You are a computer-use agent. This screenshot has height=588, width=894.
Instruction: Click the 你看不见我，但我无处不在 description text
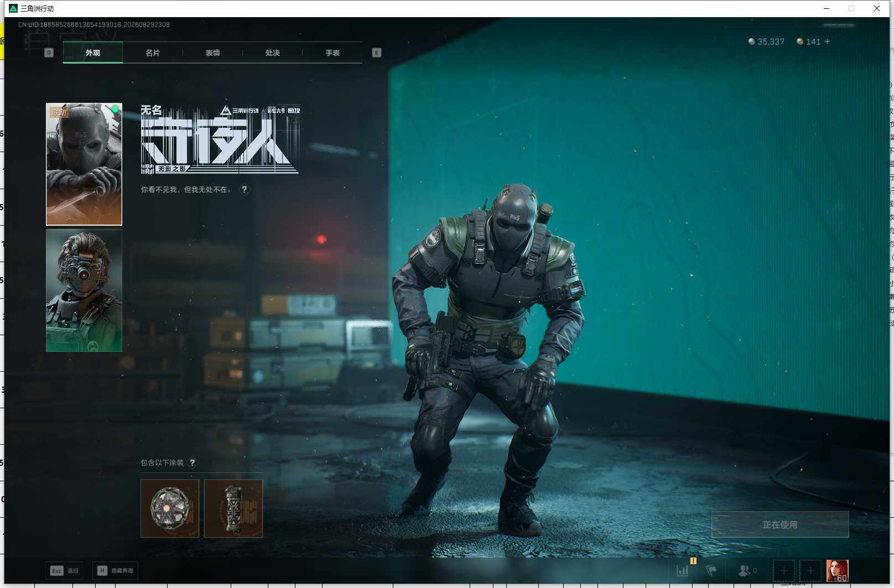(186, 190)
